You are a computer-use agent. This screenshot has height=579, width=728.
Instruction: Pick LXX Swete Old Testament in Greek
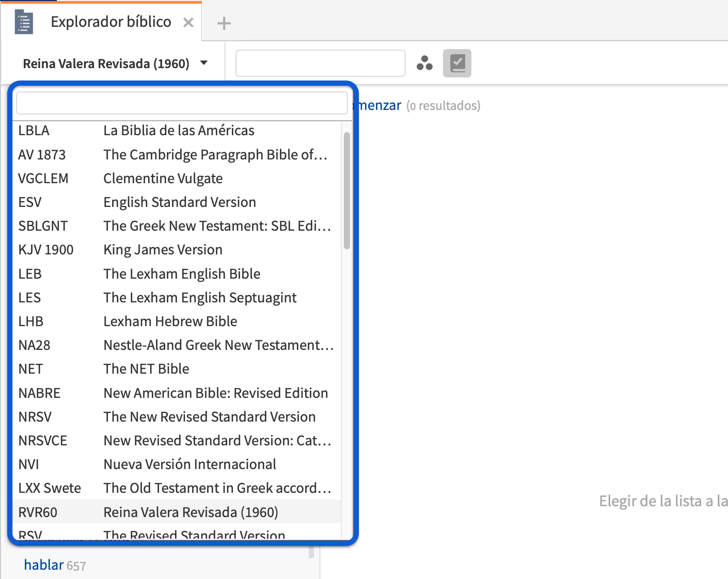[177, 488]
